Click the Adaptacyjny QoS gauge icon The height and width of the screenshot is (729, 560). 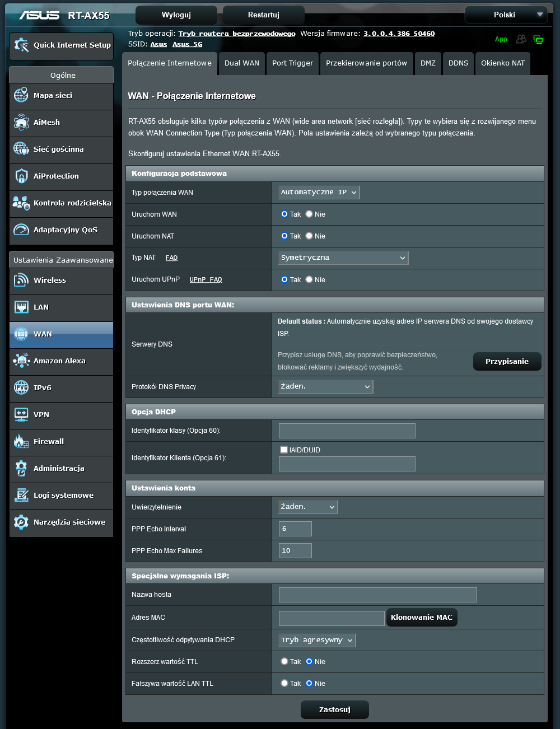(x=21, y=230)
